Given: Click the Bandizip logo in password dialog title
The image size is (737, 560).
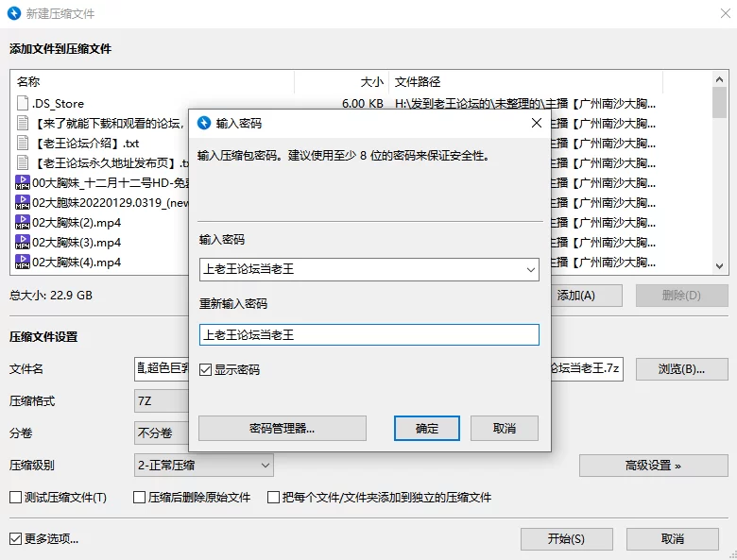Looking at the screenshot, I should click(x=204, y=123).
